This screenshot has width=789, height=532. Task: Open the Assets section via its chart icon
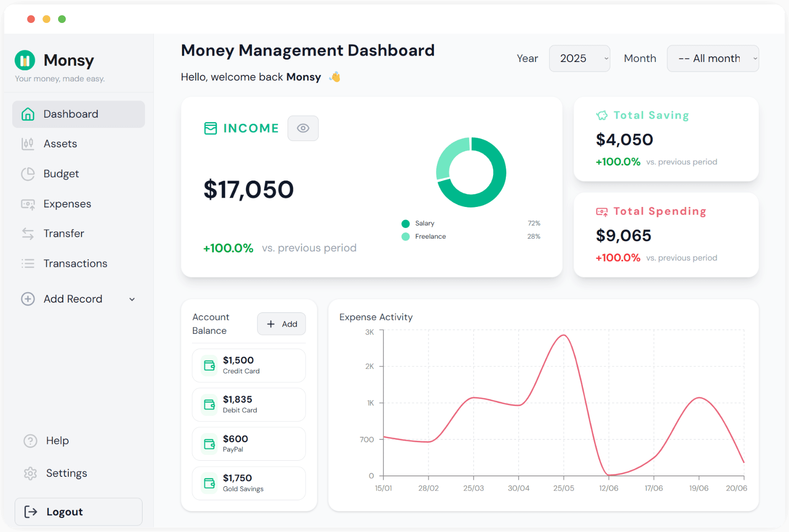coord(28,143)
